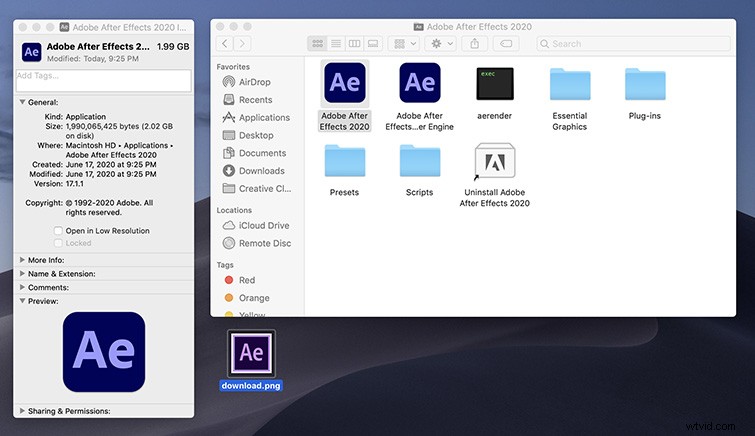The height and width of the screenshot is (436, 755).
Task: Switch Finder to list view
Action: (x=336, y=44)
